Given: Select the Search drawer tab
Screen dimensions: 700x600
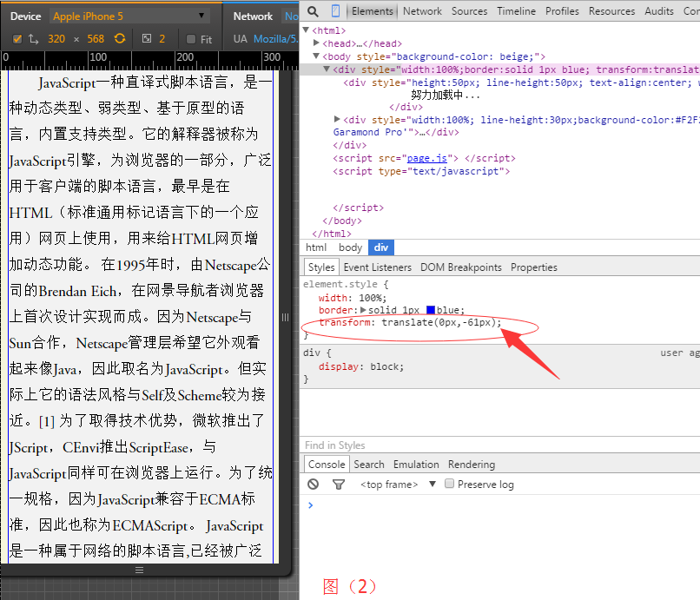Looking at the screenshot, I should (x=369, y=465).
